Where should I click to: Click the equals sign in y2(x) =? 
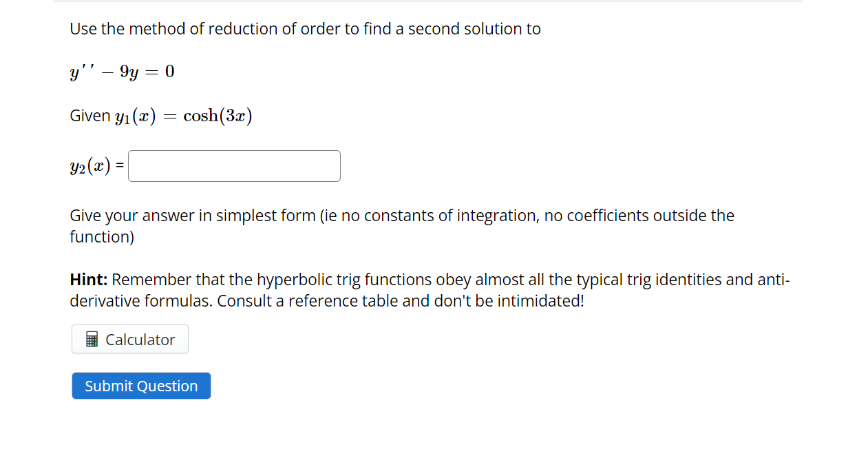(x=118, y=165)
